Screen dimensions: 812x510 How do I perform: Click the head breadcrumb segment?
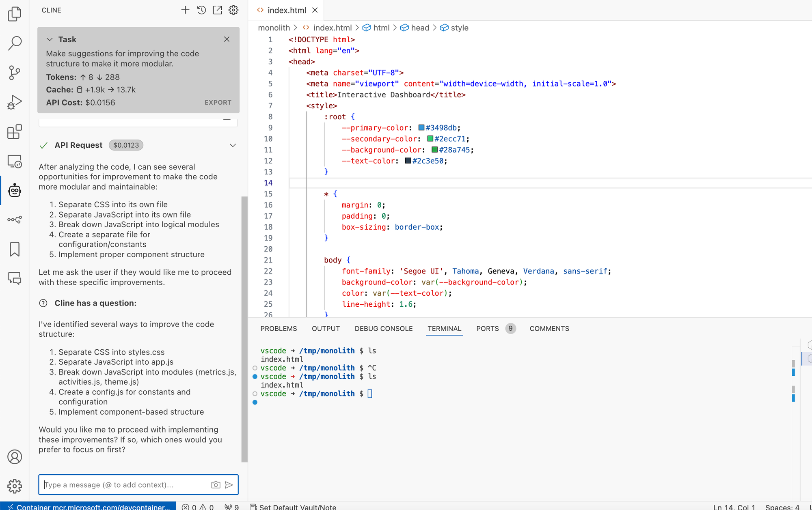point(419,28)
